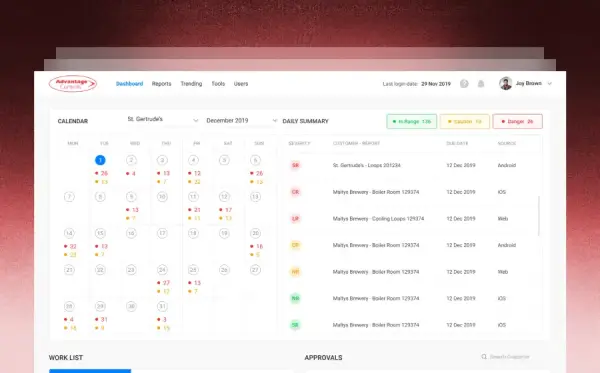600x373 pixels.
Task: Select calendar day 2
Action: pos(131,160)
